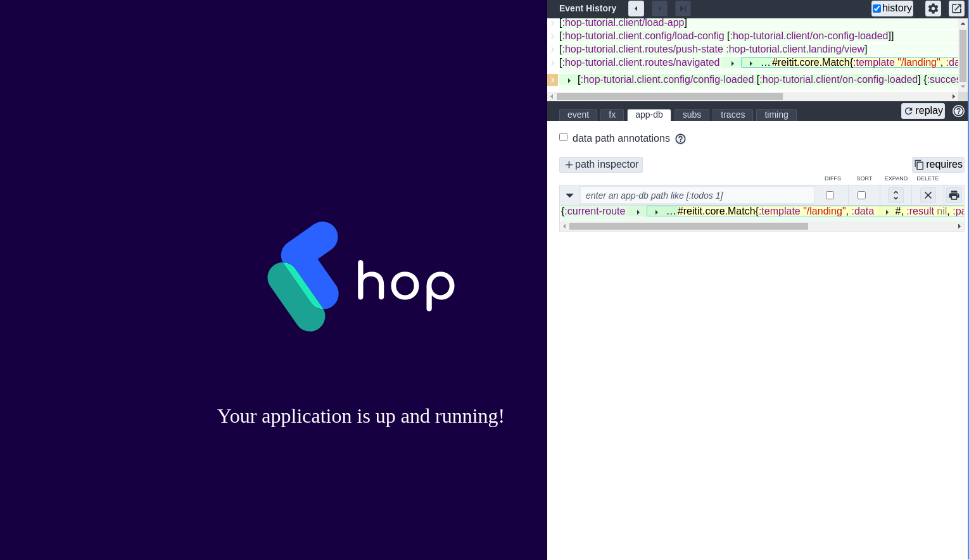Collapse path inspector with the down triangle

[x=569, y=196]
